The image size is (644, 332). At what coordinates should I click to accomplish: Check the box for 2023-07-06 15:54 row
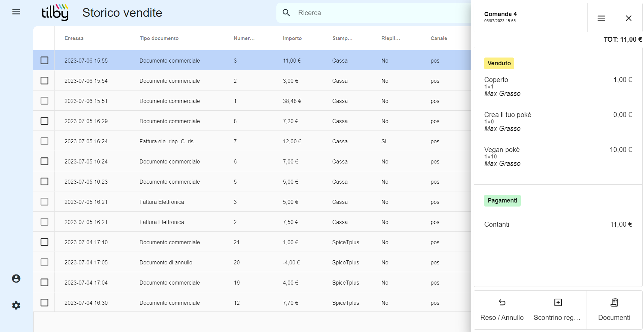click(x=44, y=80)
